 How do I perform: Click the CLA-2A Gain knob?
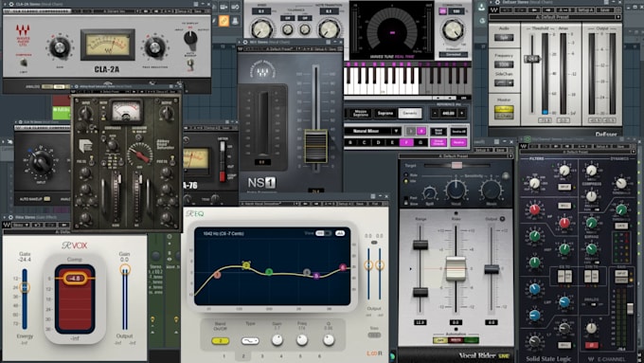click(60, 46)
